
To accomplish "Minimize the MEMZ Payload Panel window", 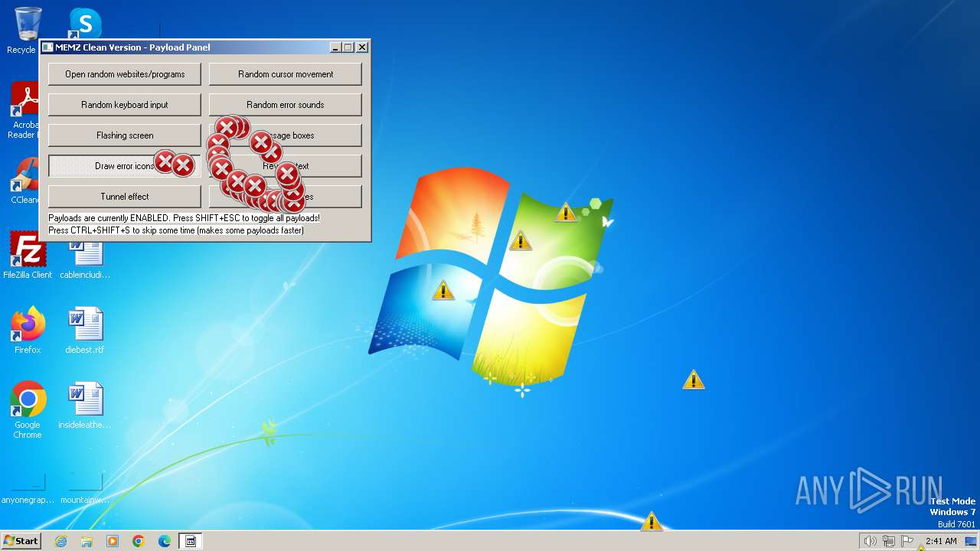I will 335,47.
